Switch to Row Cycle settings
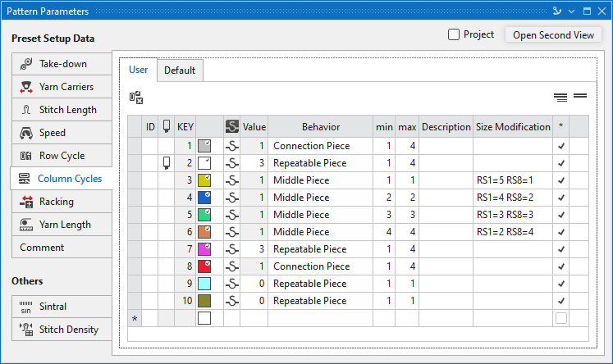Screen dimensions: 613x364 click(61, 156)
